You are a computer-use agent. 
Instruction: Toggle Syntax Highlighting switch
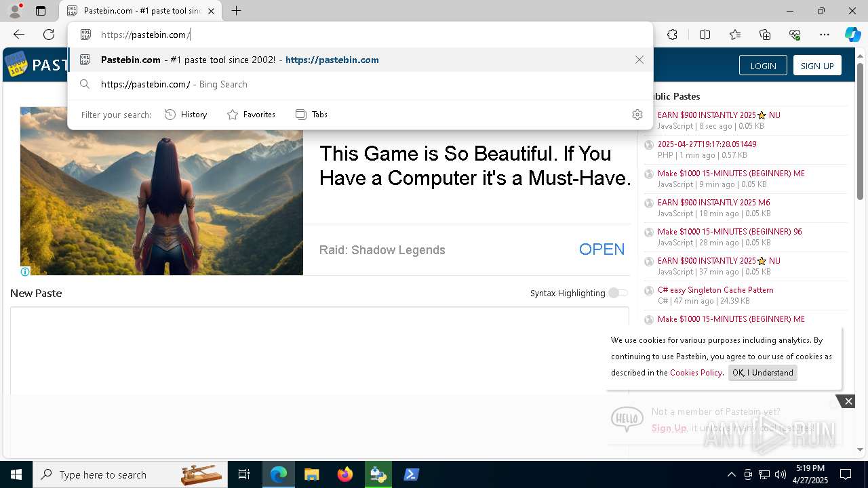(618, 293)
